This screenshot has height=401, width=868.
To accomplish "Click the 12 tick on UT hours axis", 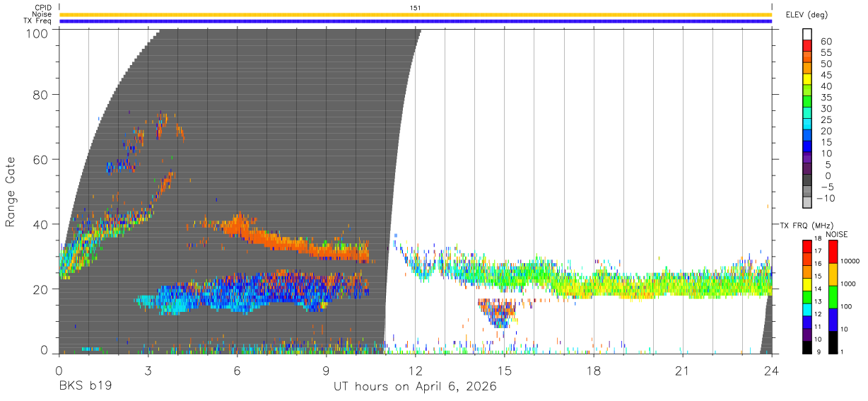I will pos(416,371).
